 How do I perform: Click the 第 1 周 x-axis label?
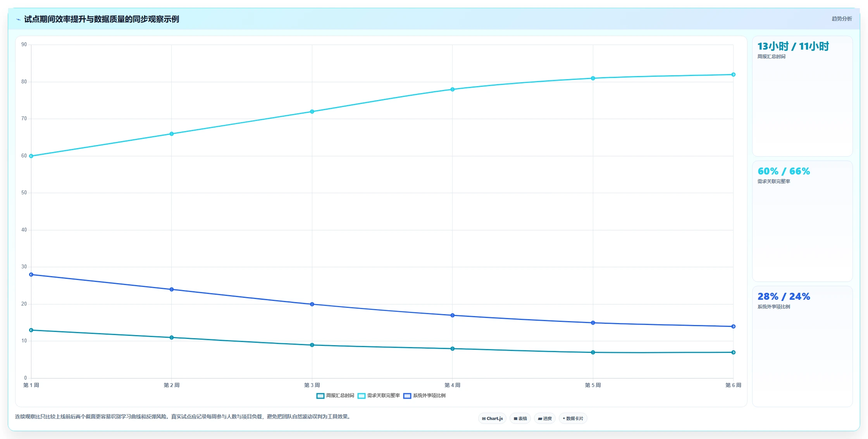[x=31, y=385]
